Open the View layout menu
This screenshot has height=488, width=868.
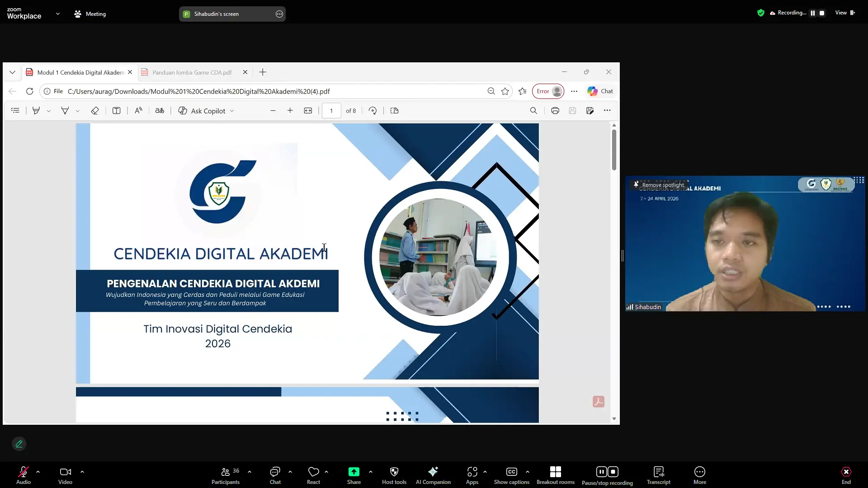coord(845,13)
